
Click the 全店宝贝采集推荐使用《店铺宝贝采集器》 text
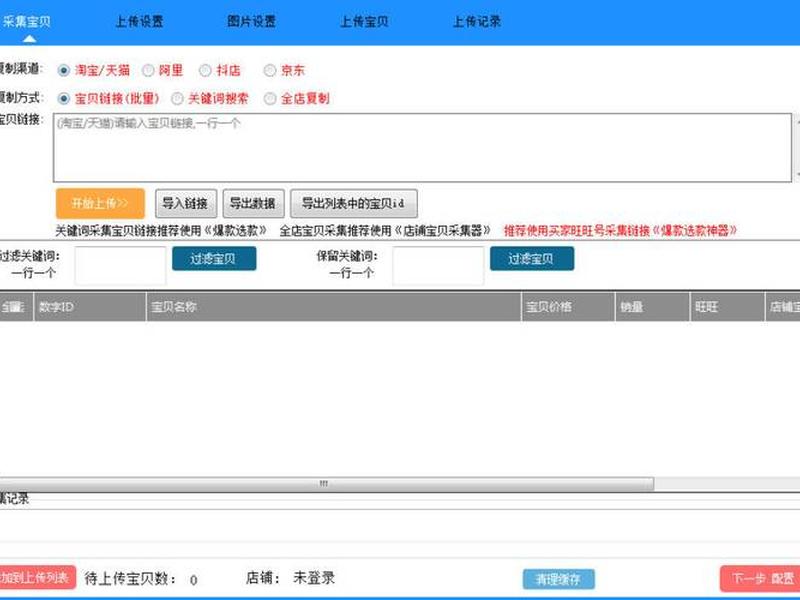pos(385,231)
